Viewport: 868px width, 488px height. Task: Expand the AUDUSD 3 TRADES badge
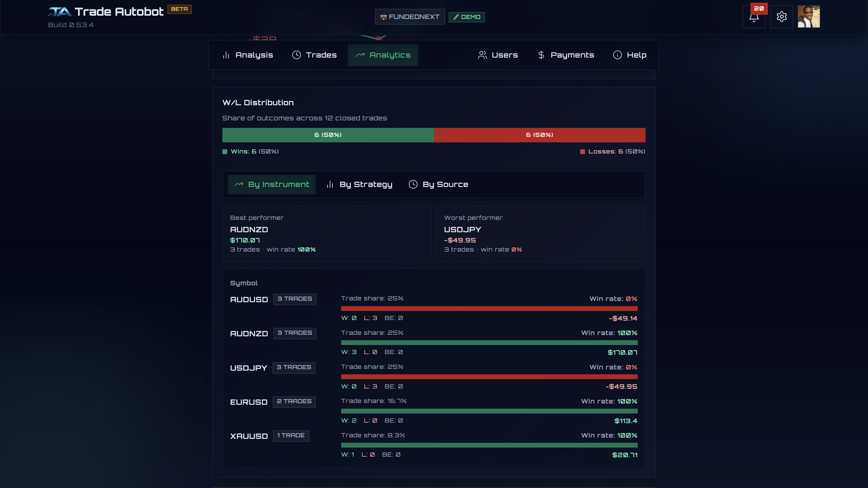(x=294, y=299)
